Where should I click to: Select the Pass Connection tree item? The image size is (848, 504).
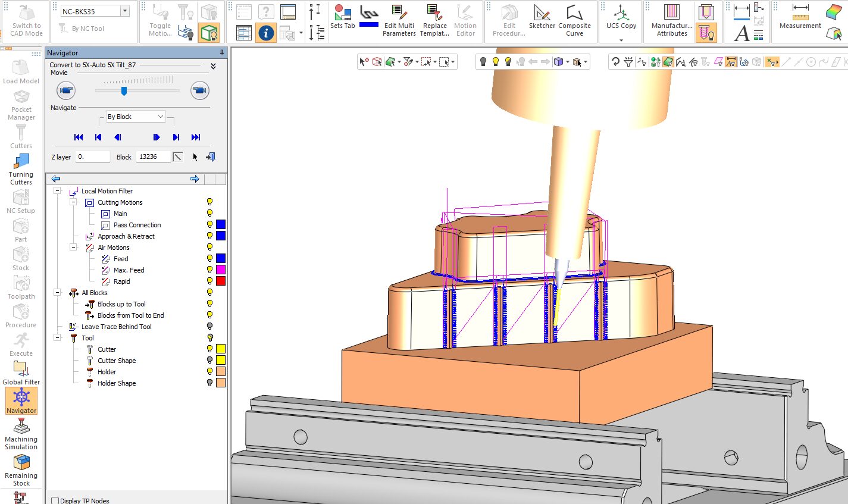137,225
